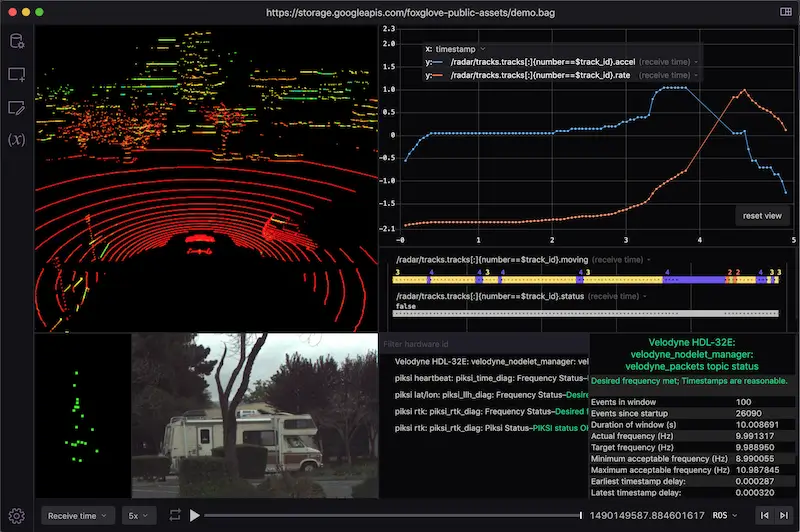Open receive time dropdown for .status path
Viewport: 800px width, 532px height.
click(x=617, y=296)
